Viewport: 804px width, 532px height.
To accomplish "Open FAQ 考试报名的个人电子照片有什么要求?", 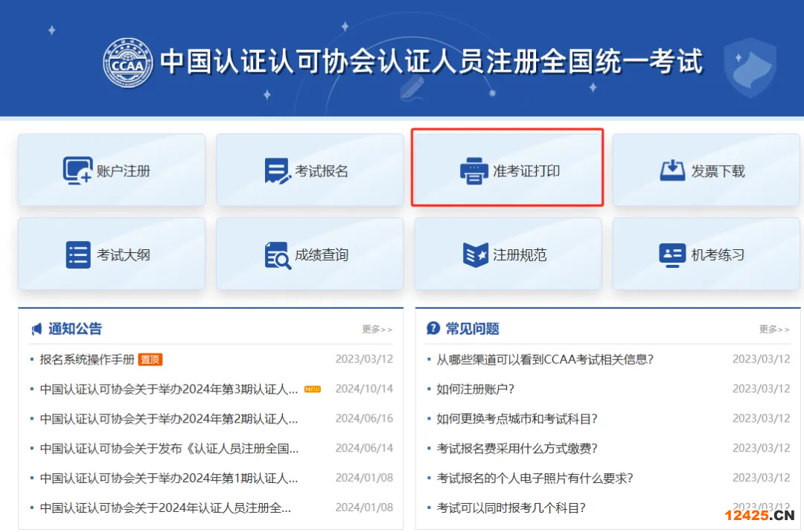I will click(535, 478).
